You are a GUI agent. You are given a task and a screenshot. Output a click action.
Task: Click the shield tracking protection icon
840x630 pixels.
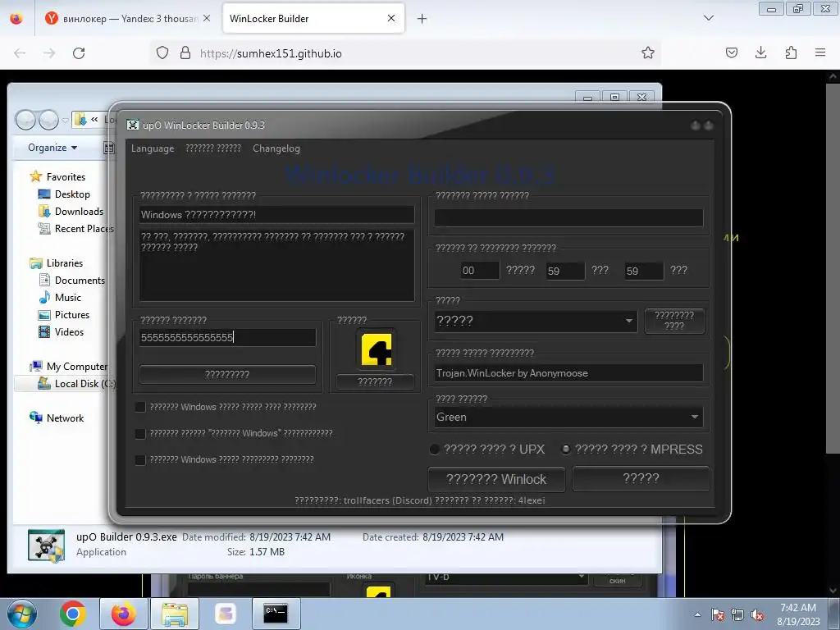point(162,52)
